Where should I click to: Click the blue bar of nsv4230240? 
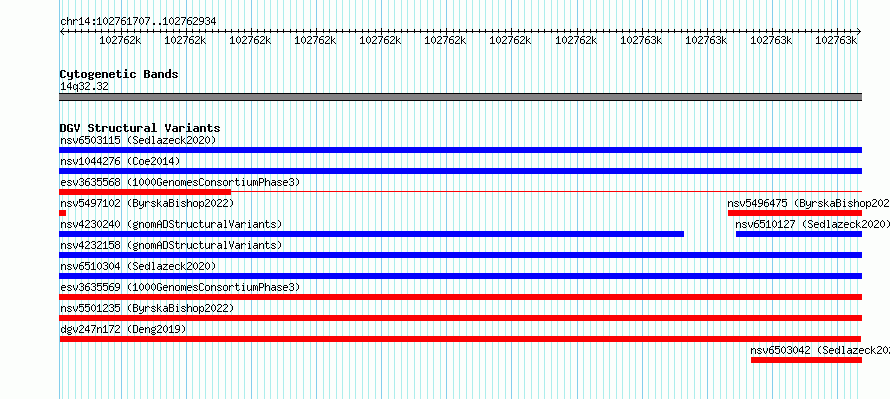371,234
